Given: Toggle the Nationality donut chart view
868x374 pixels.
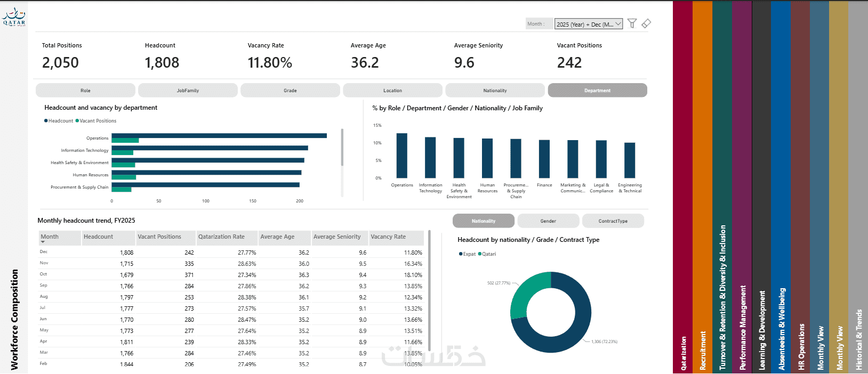Looking at the screenshot, I should [484, 221].
